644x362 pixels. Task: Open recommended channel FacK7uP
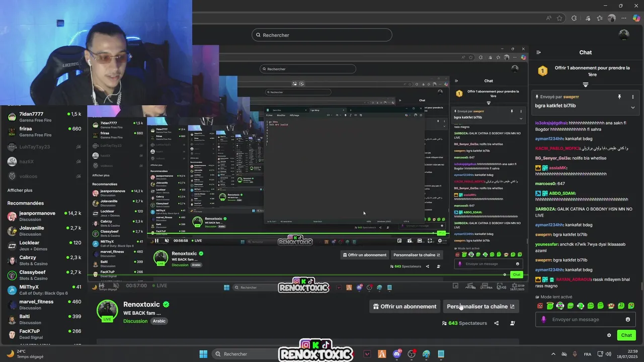tap(44, 334)
